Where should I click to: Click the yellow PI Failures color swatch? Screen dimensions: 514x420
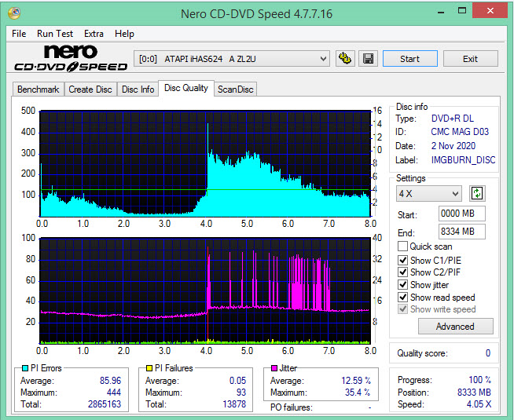pyautogui.click(x=149, y=368)
